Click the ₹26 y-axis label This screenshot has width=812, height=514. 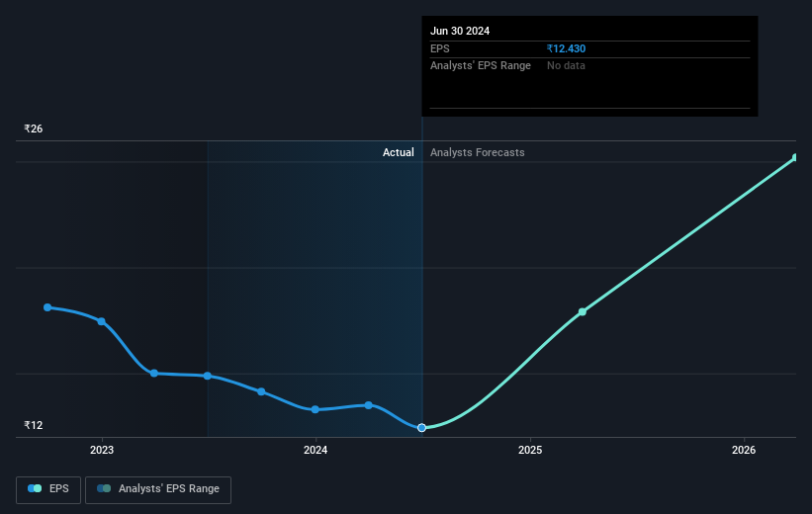point(34,128)
